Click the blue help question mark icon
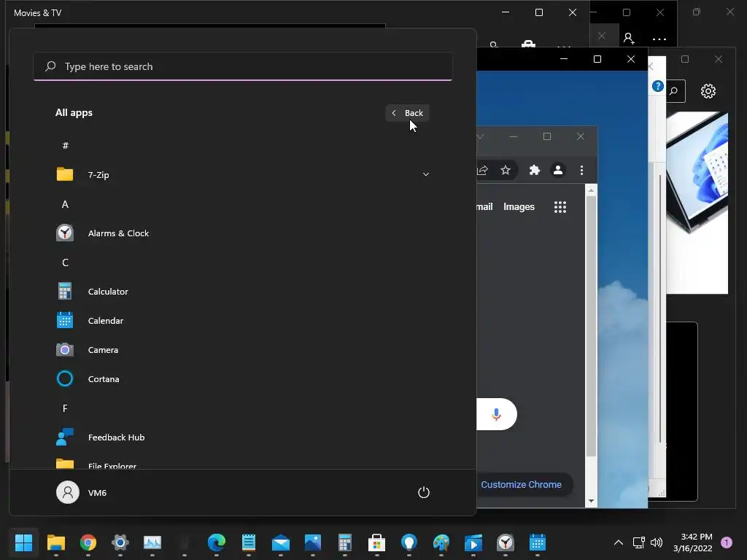 [x=658, y=86]
